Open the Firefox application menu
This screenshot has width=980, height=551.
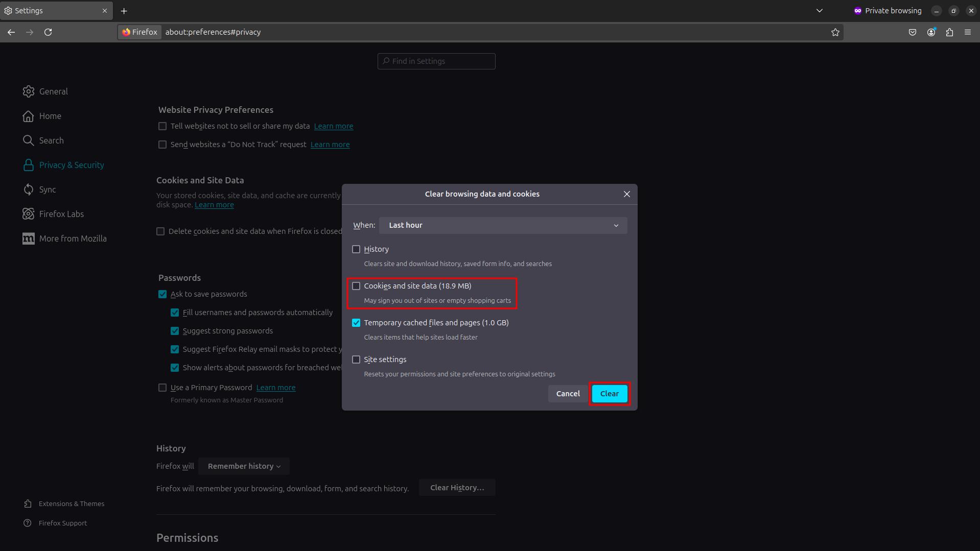(968, 32)
